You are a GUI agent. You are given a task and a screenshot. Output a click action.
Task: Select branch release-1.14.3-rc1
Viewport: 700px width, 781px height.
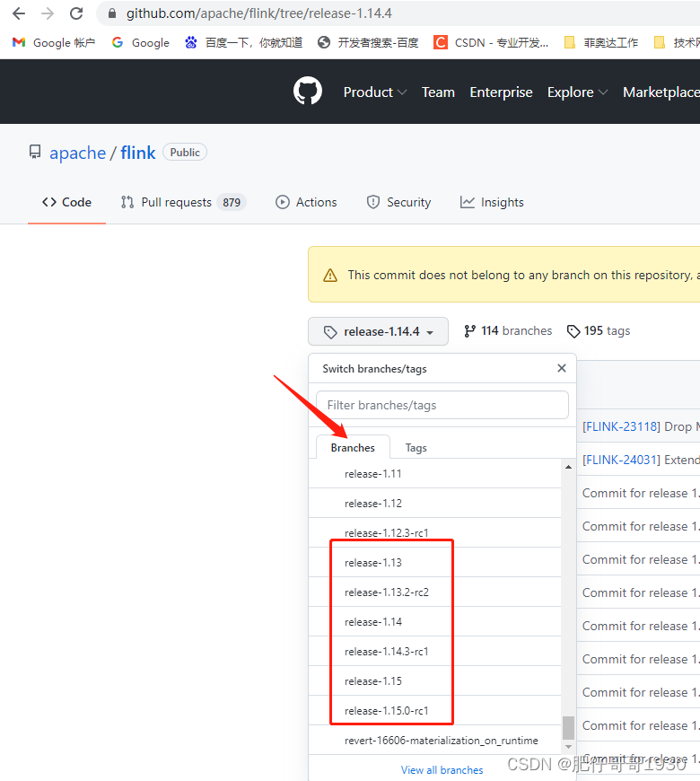click(x=434, y=652)
